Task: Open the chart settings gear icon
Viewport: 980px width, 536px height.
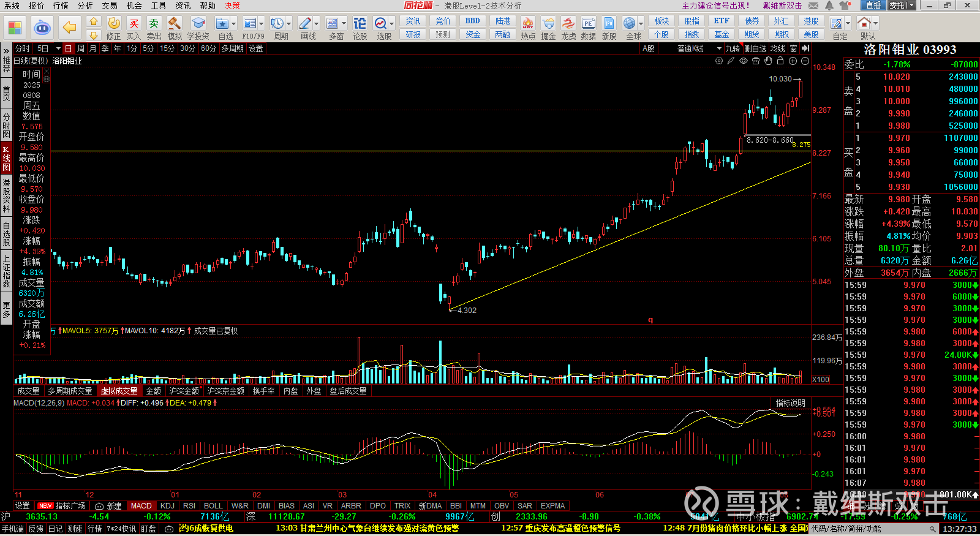Action: tap(719, 61)
